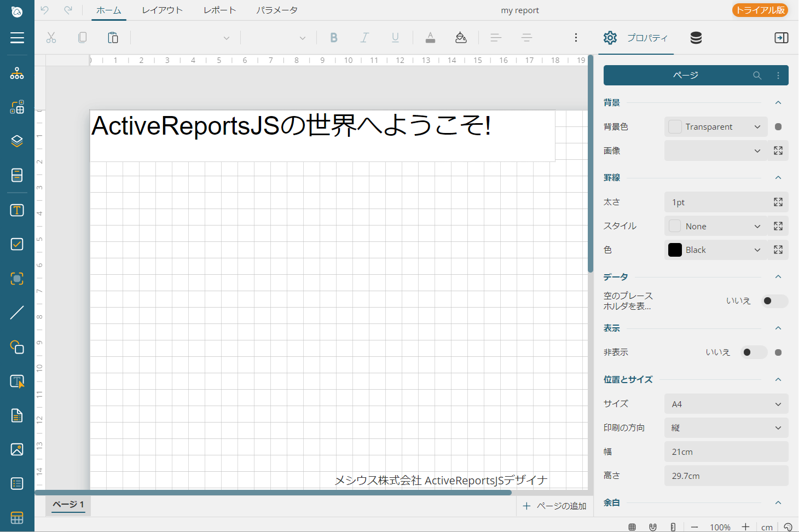Click the 幅 21cm input field
The image size is (799, 532).
pyautogui.click(x=726, y=452)
